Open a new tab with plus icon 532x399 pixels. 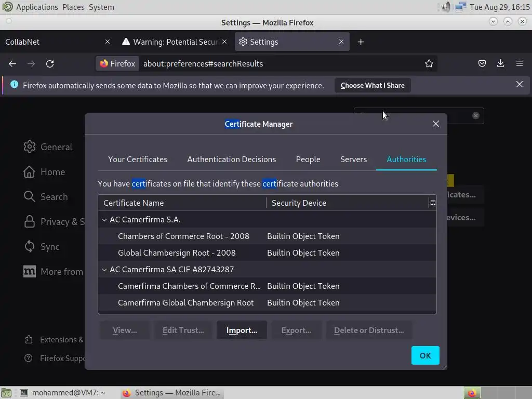361,42
